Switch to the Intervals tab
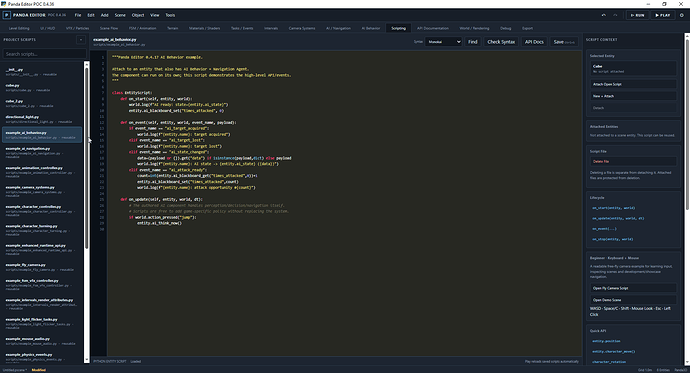 tap(271, 28)
